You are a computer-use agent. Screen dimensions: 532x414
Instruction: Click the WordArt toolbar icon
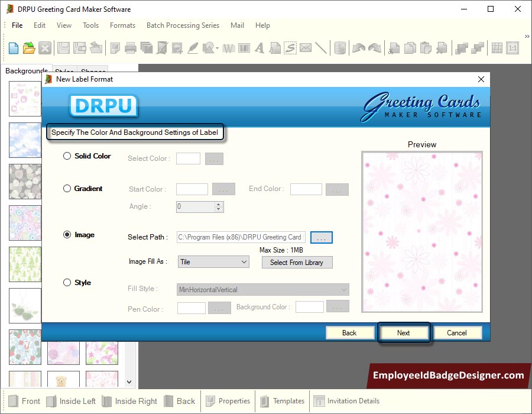click(x=228, y=48)
